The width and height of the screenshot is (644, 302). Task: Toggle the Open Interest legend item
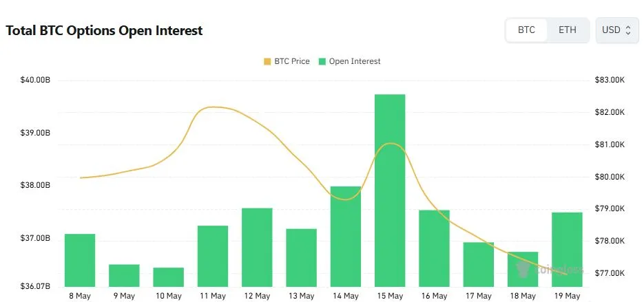(x=349, y=61)
